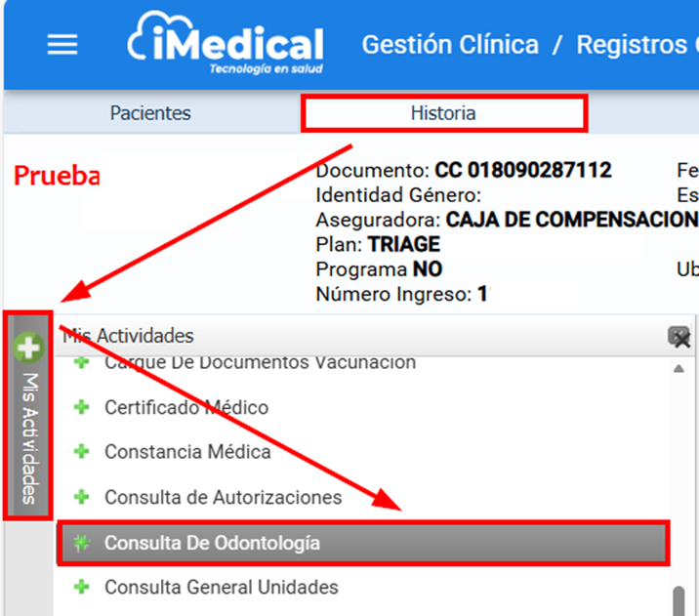Click the iMedical cloud logo

point(225,45)
